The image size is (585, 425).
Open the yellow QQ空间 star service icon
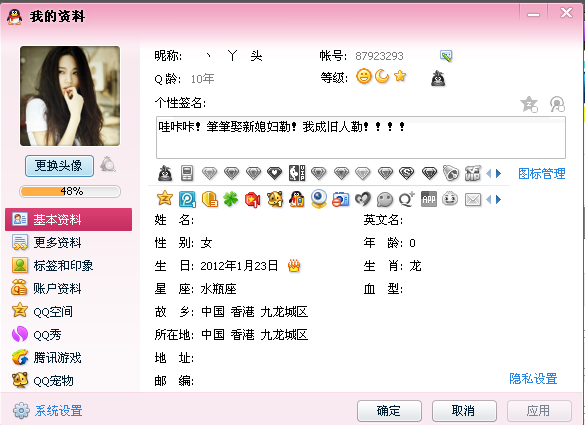click(165, 199)
